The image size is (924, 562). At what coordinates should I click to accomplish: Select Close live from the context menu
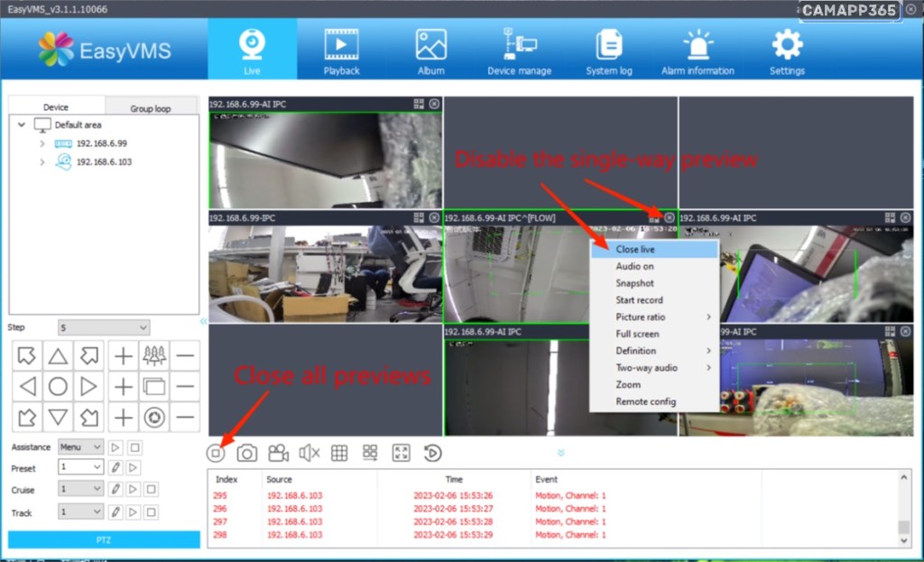635,249
